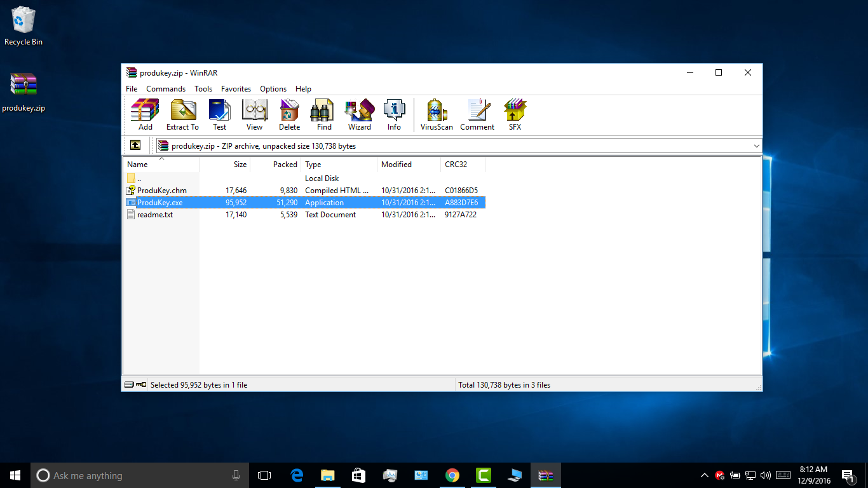Launch Windows Store from the taskbar
868x488 pixels.
[358, 475]
